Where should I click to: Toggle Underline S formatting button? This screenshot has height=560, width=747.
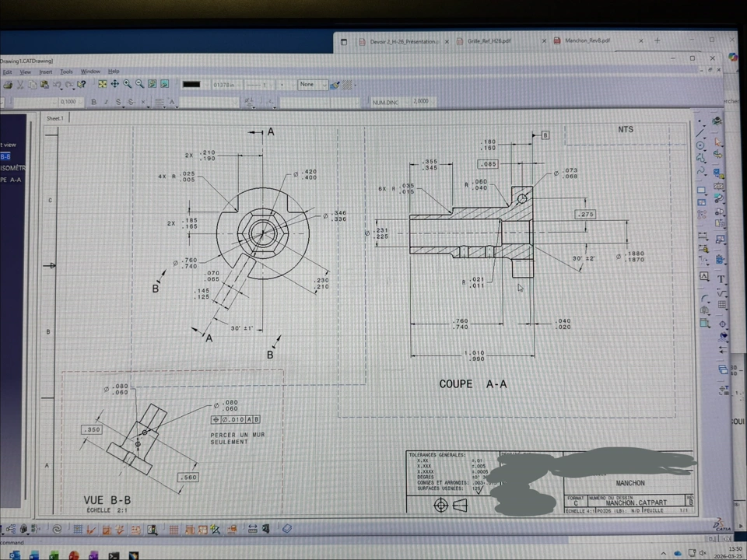click(x=118, y=102)
